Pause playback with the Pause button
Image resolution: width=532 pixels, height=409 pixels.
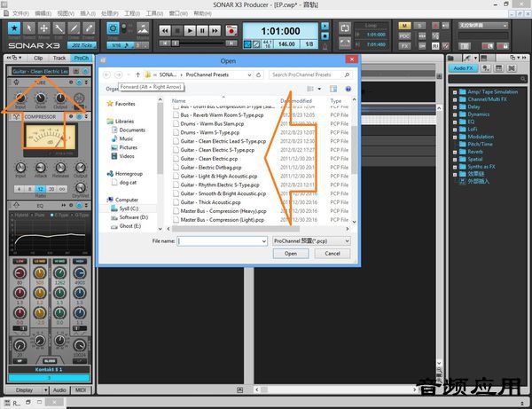pos(202,31)
